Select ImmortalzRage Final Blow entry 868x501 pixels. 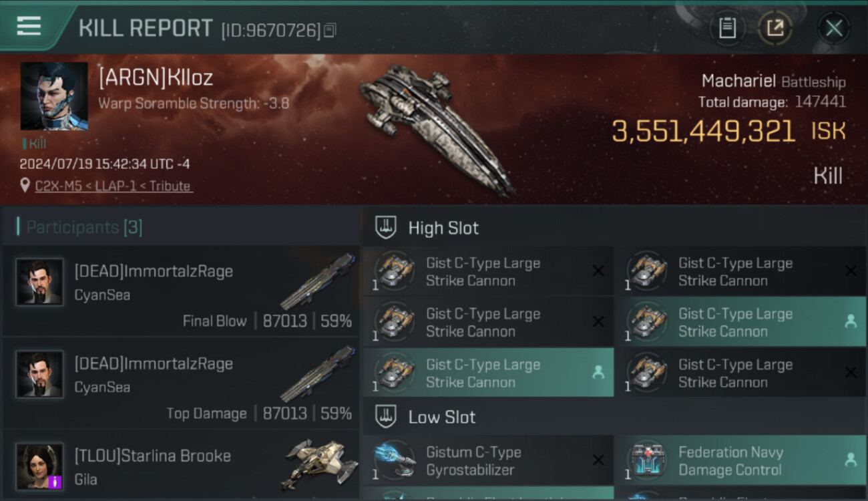click(180, 291)
